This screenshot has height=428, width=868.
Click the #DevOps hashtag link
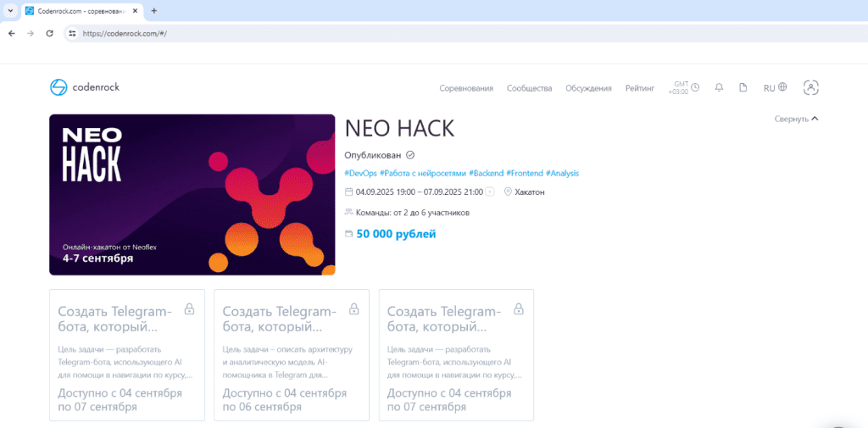360,173
